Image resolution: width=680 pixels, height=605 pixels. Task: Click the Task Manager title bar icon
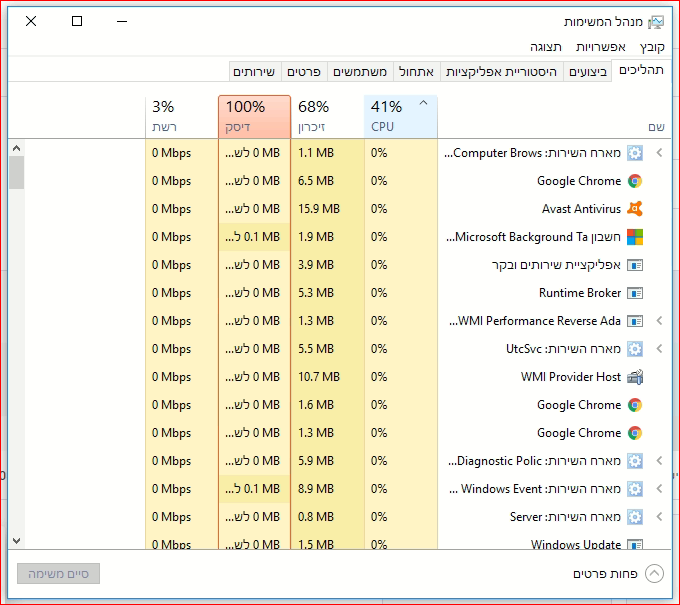pos(656,22)
